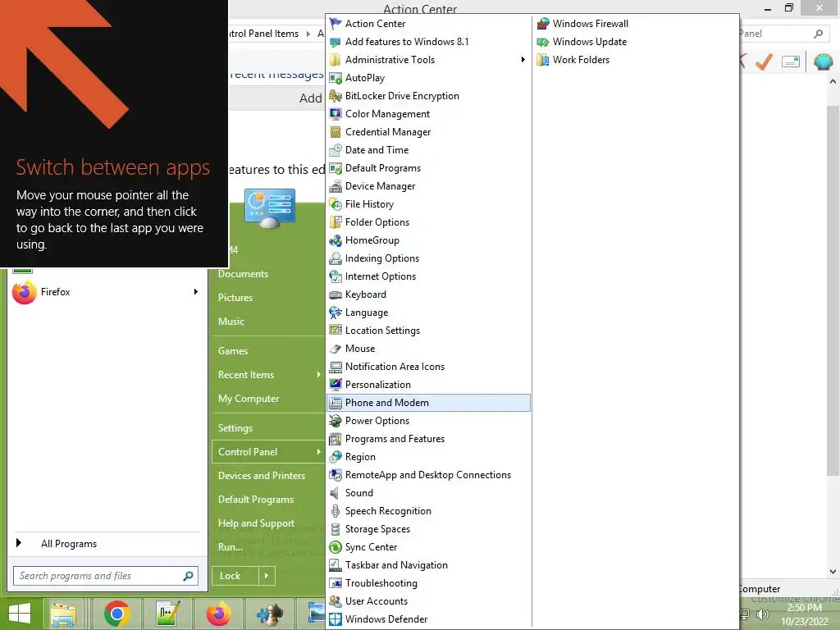
Task: Click Documents in the Start menu
Action: coord(243,274)
